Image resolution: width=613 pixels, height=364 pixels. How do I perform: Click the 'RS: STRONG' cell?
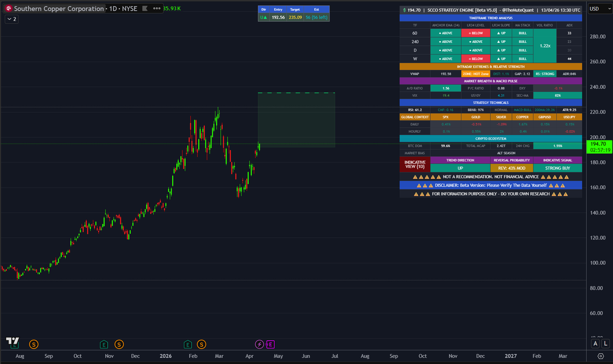click(545, 74)
